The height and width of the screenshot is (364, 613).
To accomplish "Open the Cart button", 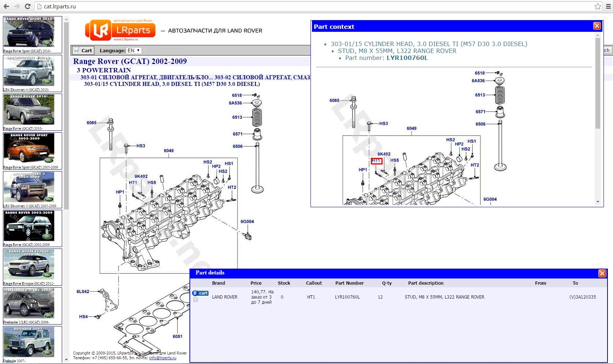I will pyautogui.click(x=83, y=50).
